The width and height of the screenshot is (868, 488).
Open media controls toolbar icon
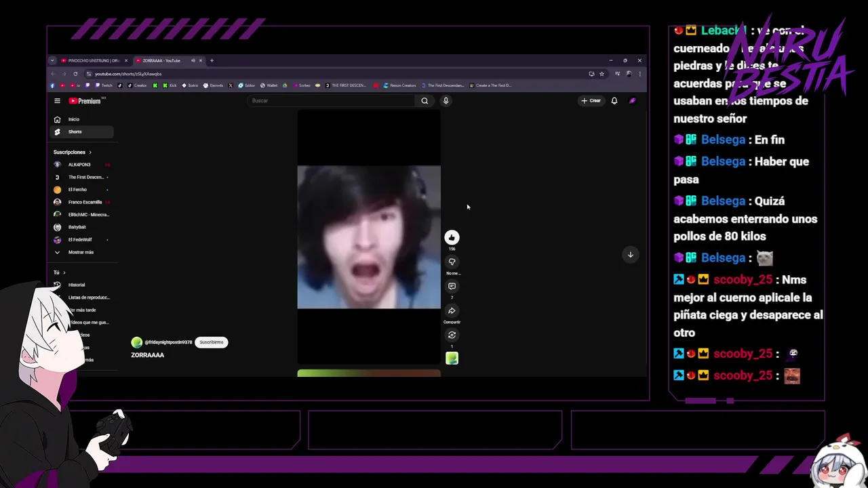(617, 74)
